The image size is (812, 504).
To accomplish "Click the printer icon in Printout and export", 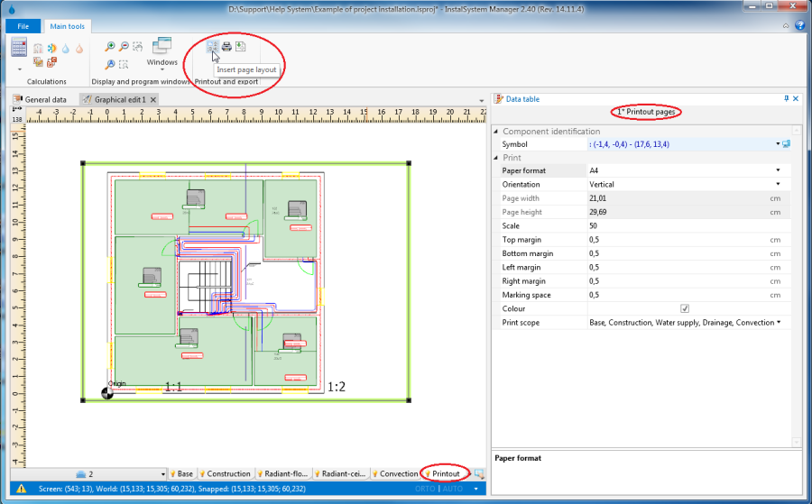I will [227, 47].
